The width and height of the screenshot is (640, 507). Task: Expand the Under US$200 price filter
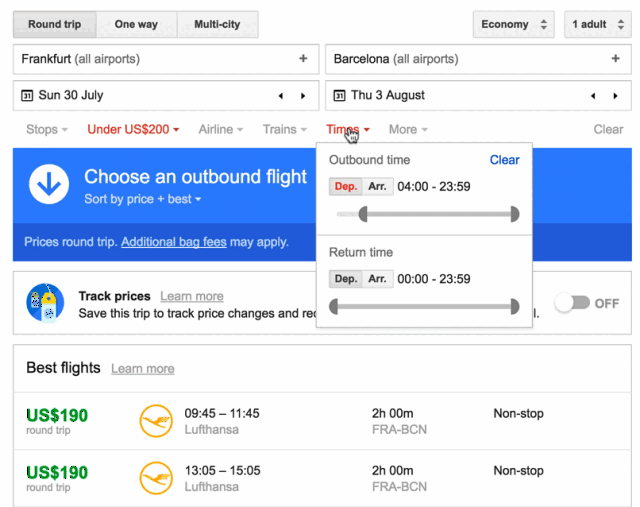(x=133, y=129)
